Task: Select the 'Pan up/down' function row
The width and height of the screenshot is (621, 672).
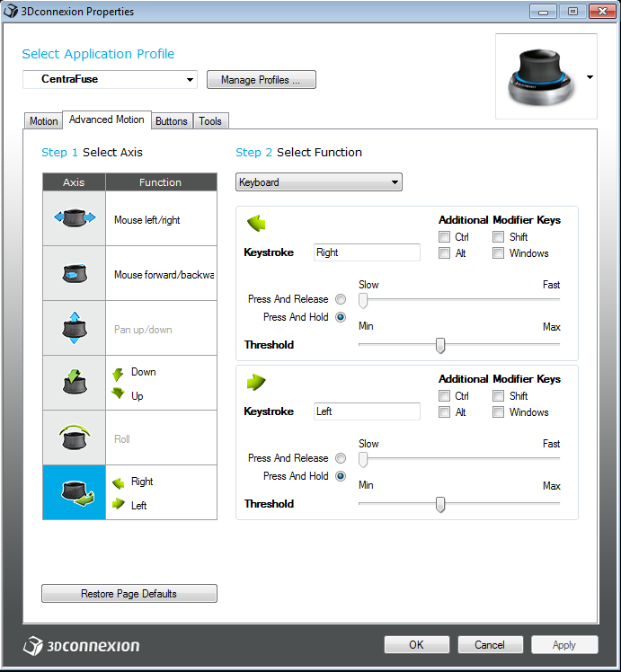Action: click(161, 328)
